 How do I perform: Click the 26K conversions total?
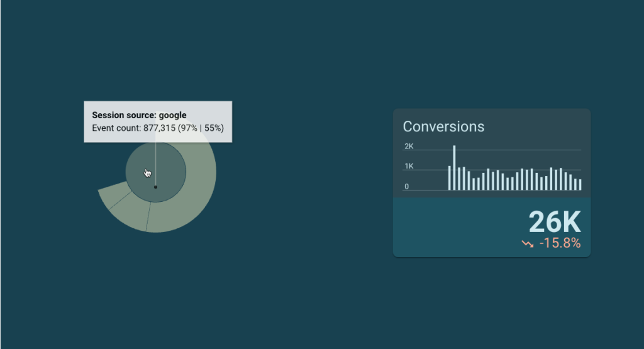[x=555, y=222]
